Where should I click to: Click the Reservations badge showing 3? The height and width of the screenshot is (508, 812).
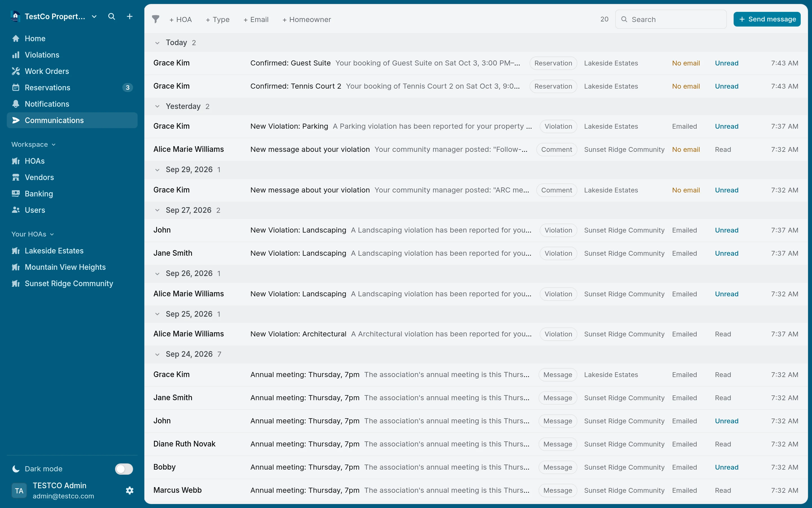pos(127,88)
